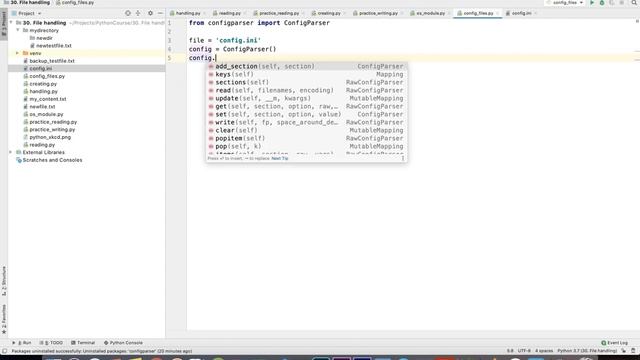Screen dimensions: 640x360
Task: Switch to the handling.py tab
Action: (x=188, y=13)
